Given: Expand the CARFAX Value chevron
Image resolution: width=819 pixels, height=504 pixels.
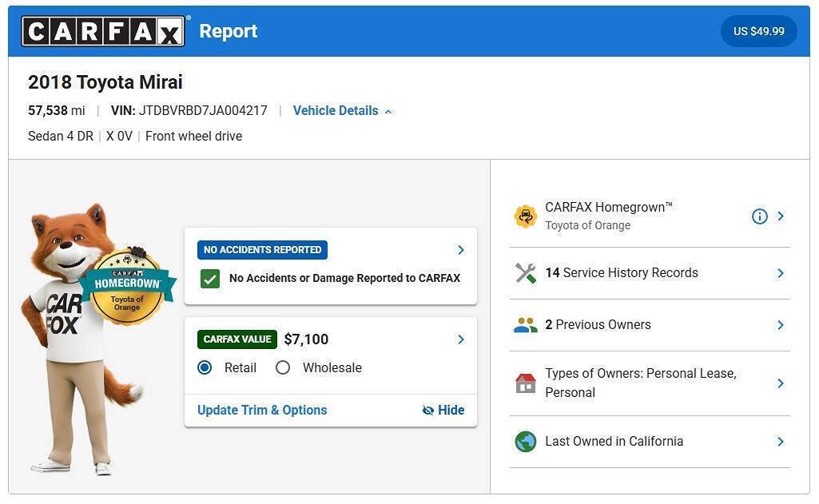Looking at the screenshot, I should click(x=461, y=339).
